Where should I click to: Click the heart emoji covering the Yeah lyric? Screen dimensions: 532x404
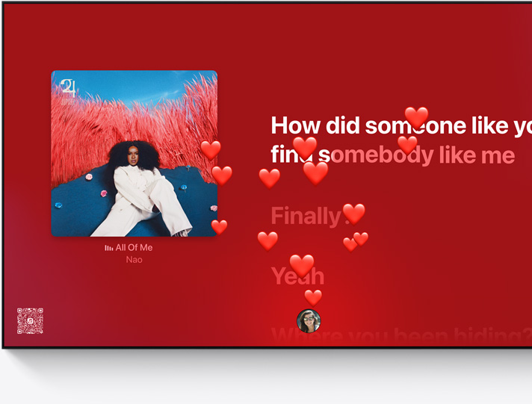click(302, 266)
